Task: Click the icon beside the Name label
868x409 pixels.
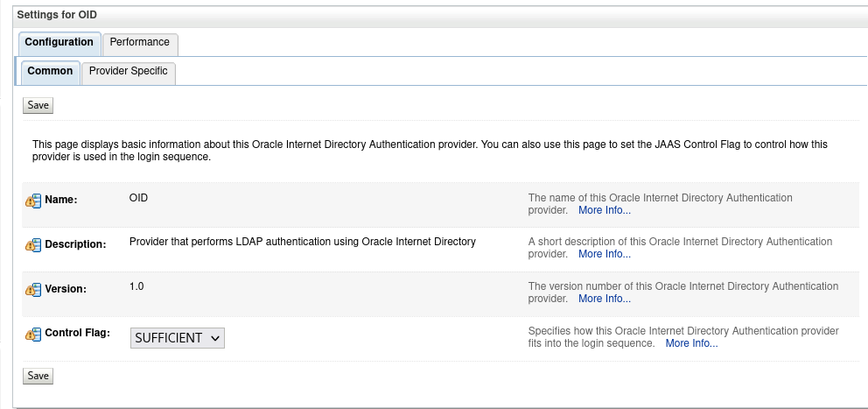Action: [x=32, y=201]
